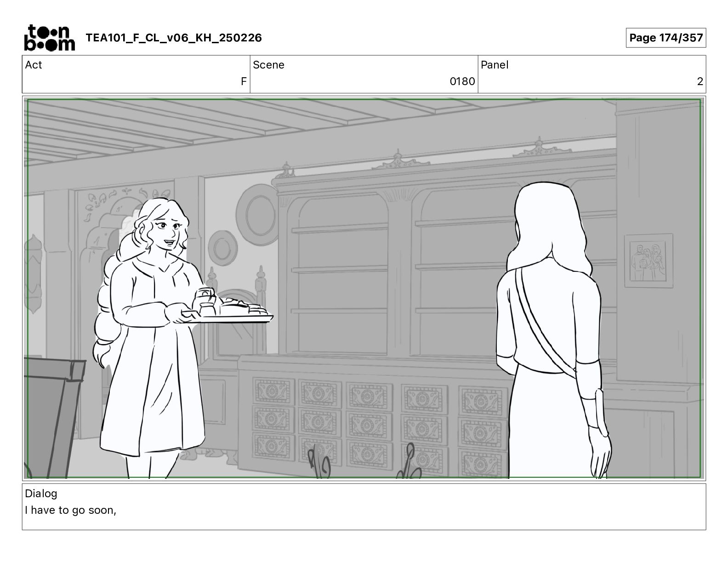This screenshot has width=728, height=563.
Task: Click the Act label
Action: point(34,65)
